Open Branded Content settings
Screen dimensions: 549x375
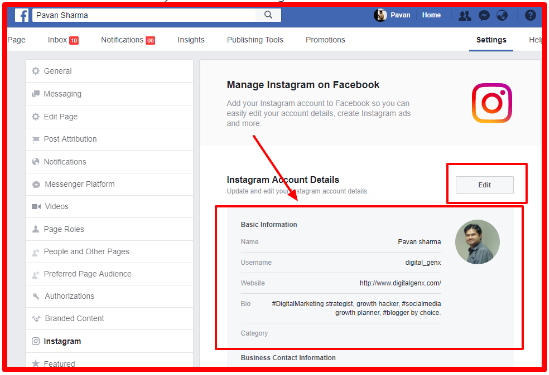pos(110,318)
